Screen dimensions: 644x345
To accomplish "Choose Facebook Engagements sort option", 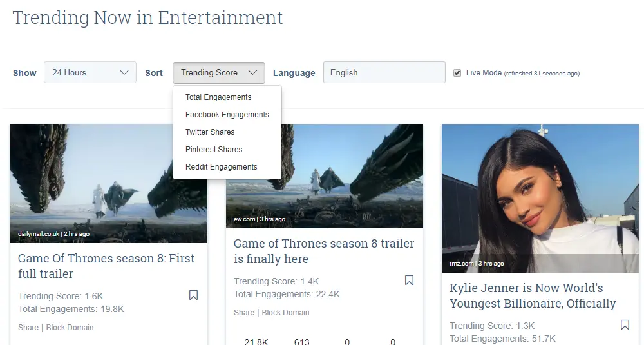I will [227, 115].
